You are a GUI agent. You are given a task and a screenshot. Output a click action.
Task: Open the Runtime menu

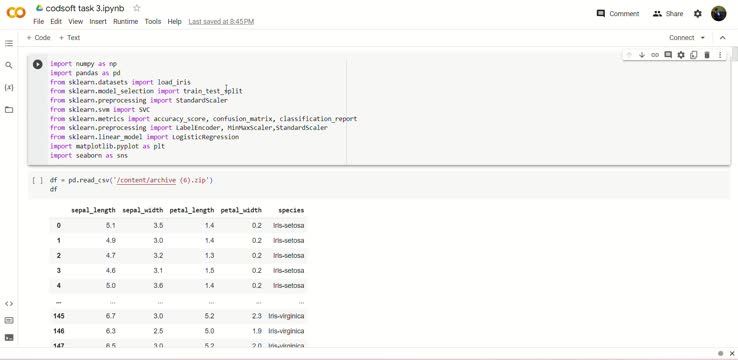[126, 22]
